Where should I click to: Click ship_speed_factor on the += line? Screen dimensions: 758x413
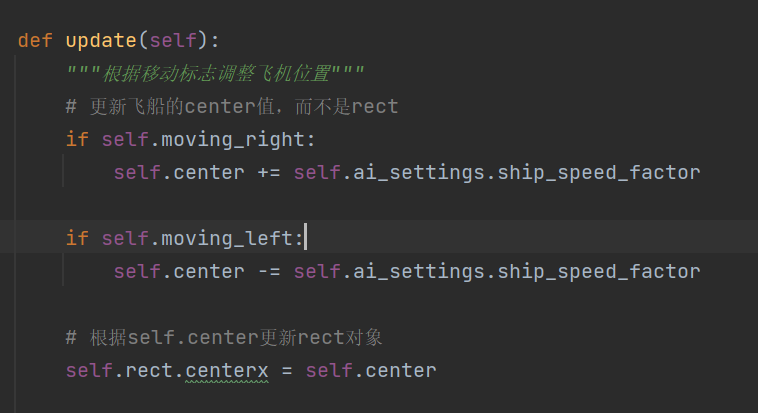(599, 173)
